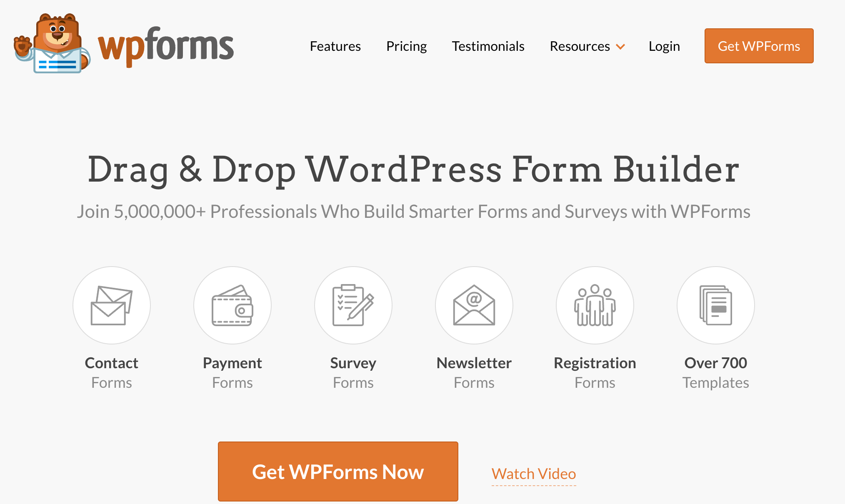Click the orange Get WPForms header button

(x=759, y=45)
